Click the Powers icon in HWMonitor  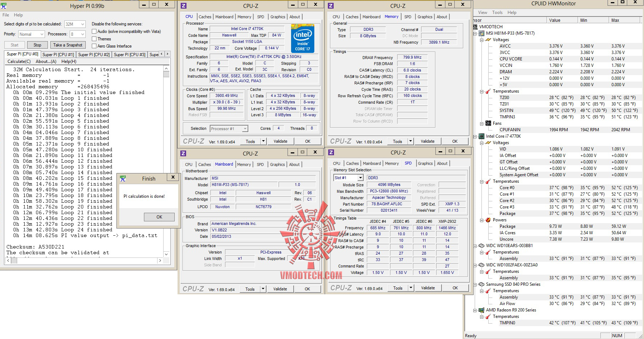click(488, 220)
